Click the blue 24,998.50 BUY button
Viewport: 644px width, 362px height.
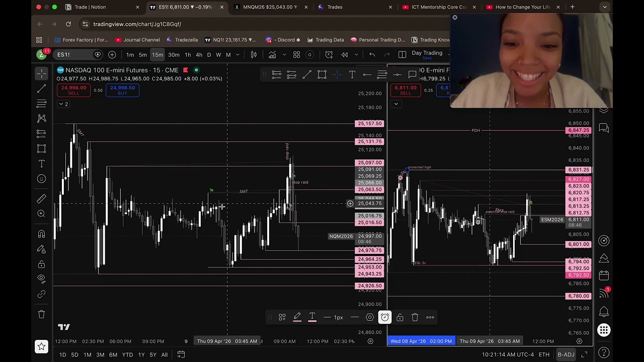click(122, 90)
